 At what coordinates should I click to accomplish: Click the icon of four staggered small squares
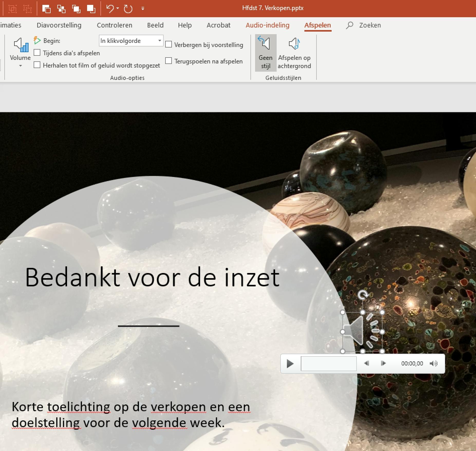coord(61,9)
